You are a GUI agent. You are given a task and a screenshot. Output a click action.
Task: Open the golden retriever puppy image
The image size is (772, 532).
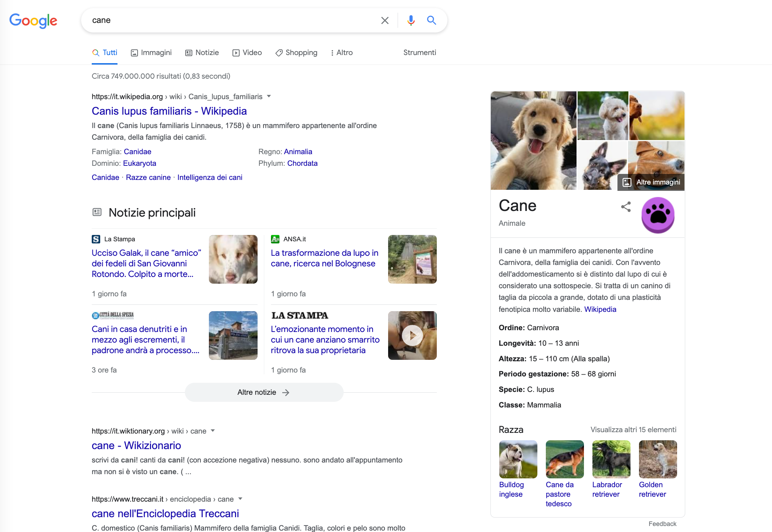(533, 140)
